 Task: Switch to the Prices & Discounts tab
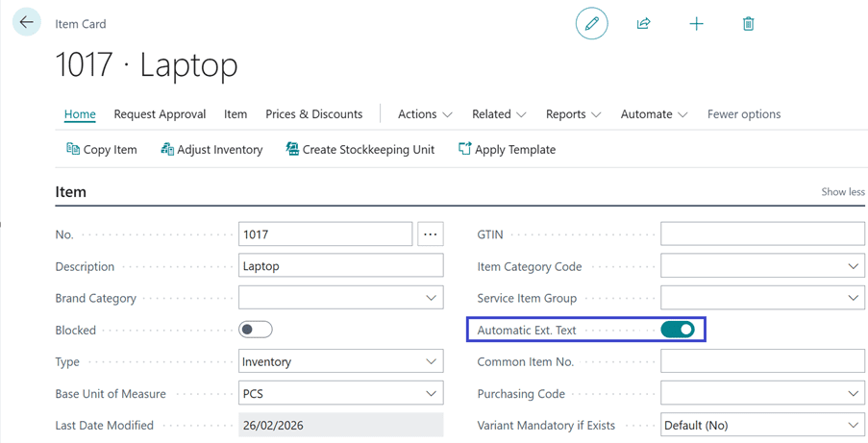[x=313, y=113]
